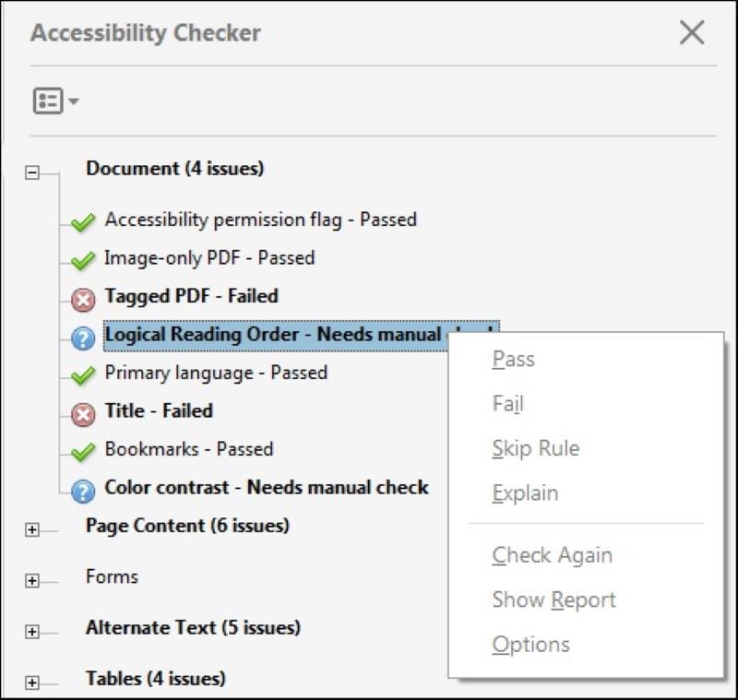Screen dimensions: 738x700
Task: Expand the Tables section
Action: point(34,682)
